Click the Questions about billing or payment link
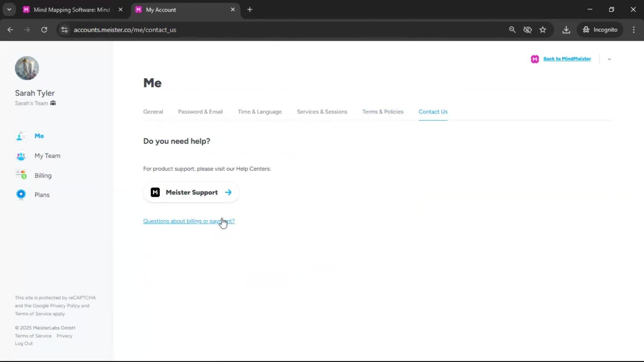Image resolution: width=644 pixels, height=362 pixels. tap(189, 221)
